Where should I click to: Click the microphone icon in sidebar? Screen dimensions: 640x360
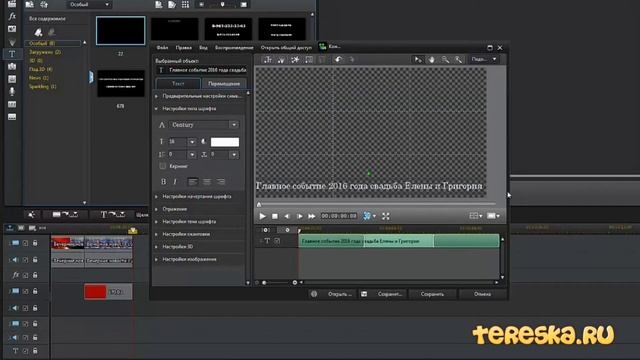tap(12, 91)
